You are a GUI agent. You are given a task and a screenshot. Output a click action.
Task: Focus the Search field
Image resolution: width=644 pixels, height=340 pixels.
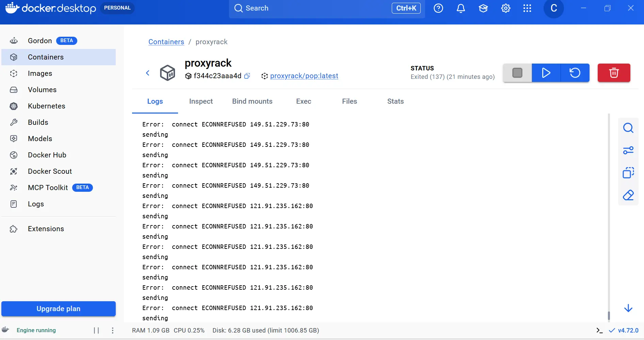327,8
